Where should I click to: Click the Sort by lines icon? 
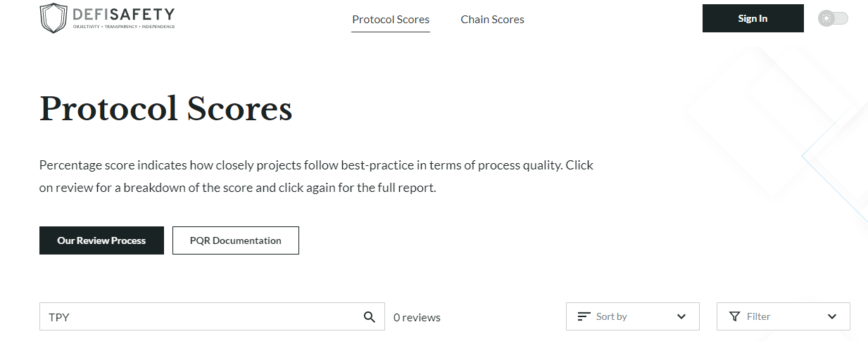[584, 316]
